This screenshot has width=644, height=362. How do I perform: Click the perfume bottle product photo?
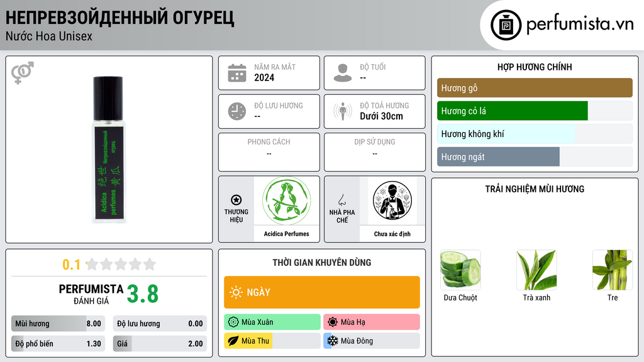(x=108, y=150)
